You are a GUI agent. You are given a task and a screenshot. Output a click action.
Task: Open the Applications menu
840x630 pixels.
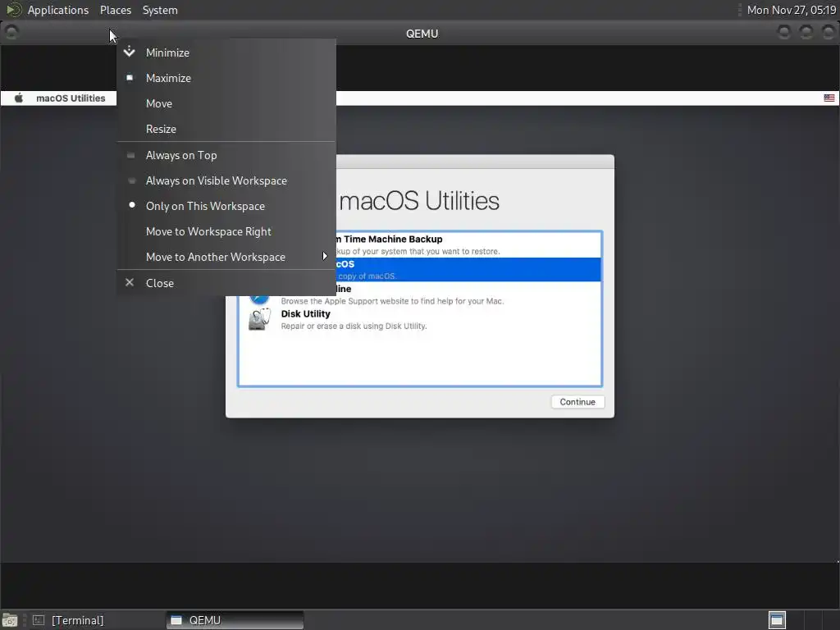coord(58,10)
